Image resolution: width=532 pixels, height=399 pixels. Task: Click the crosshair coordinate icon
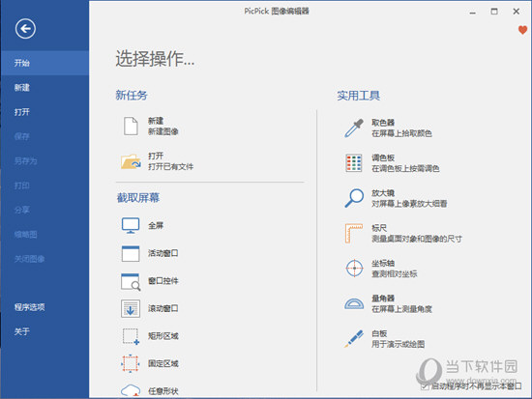(354, 269)
